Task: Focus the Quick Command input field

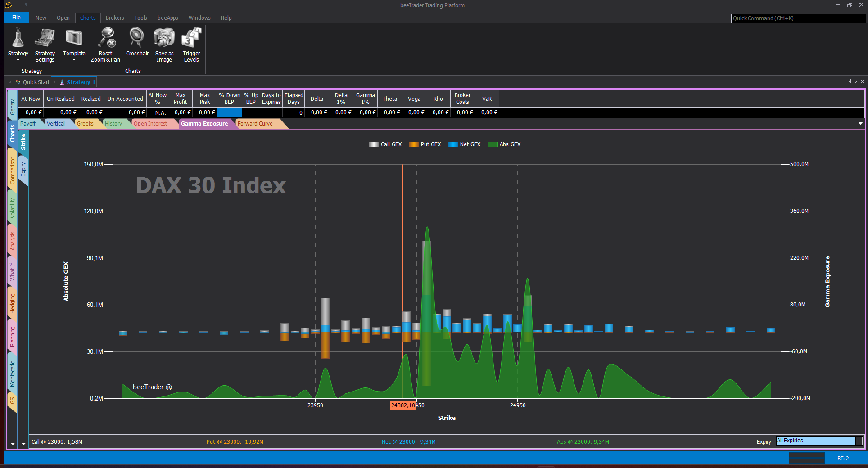Action: pyautogui.click(x=798, y=18)
